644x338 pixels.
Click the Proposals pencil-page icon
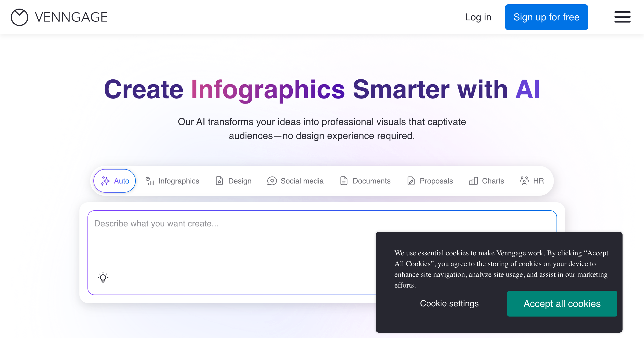click(x=411, y=181)
